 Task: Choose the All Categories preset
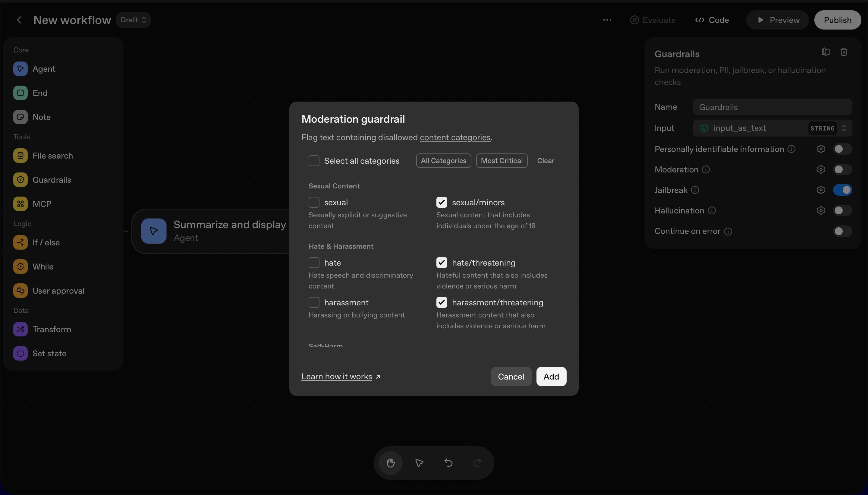pyautogui.click(x=443, y=161)
